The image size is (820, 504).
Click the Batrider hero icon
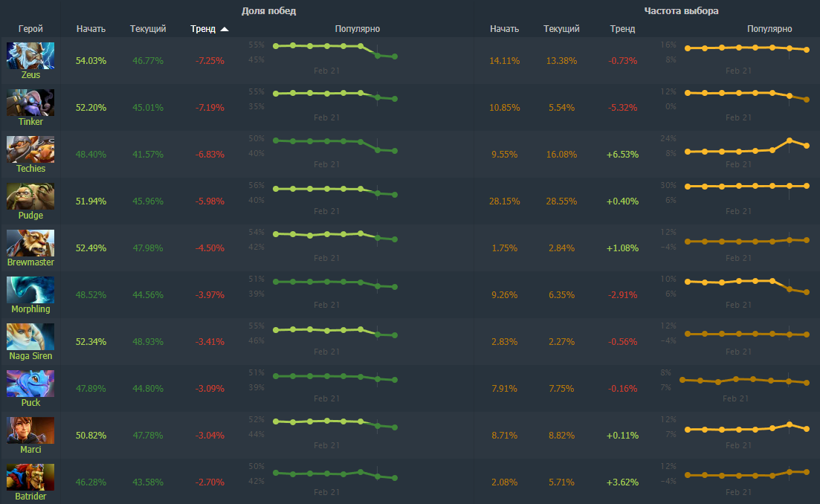pyautogui.click(x=30, y=477)
